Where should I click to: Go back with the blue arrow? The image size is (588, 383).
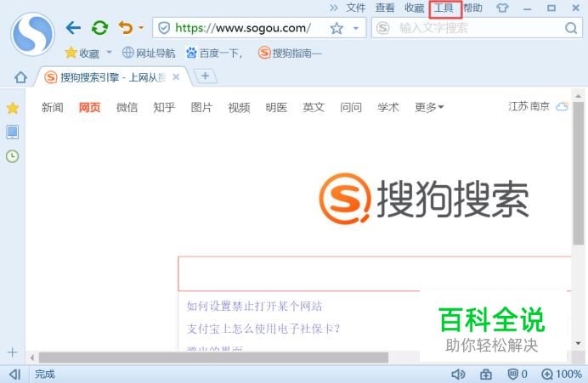tap(73, 28)
